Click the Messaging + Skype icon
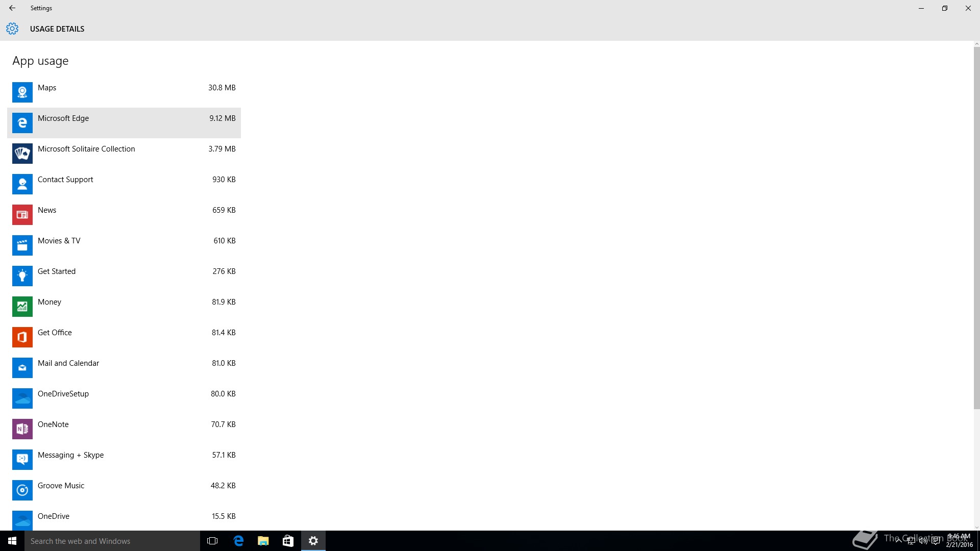This screenshot has width=980, height=551. click(x=22, y=460)
